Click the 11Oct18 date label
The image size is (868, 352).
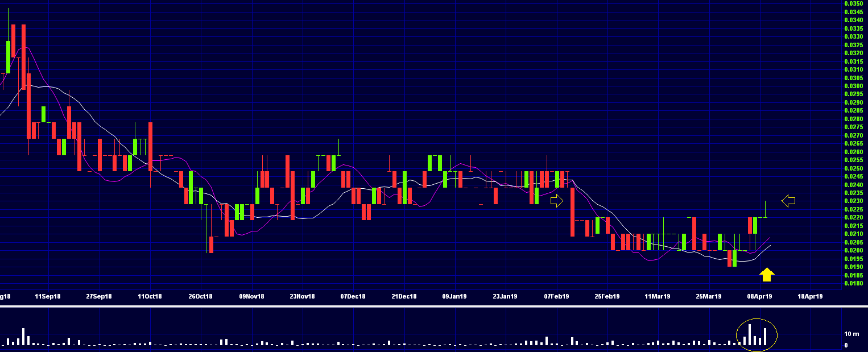(x=150, y=296)
